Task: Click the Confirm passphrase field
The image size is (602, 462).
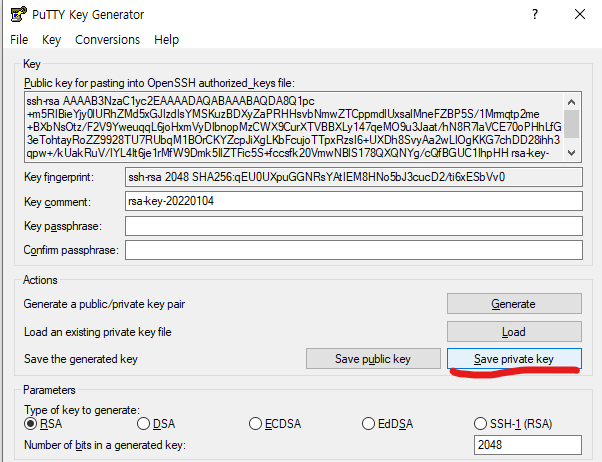Action: click(354, 250)
